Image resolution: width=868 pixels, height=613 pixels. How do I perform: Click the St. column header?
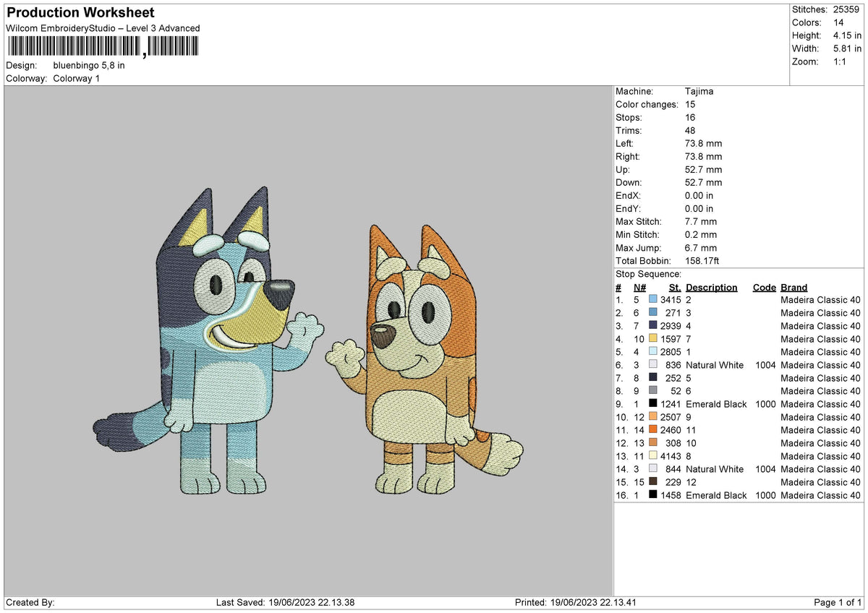point(675,288)
